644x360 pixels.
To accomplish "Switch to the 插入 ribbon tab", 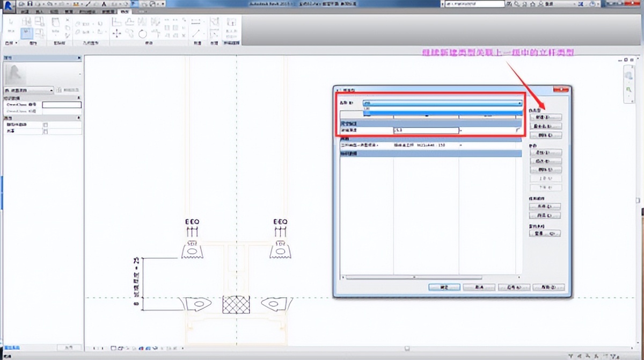I will coord(39,11).
